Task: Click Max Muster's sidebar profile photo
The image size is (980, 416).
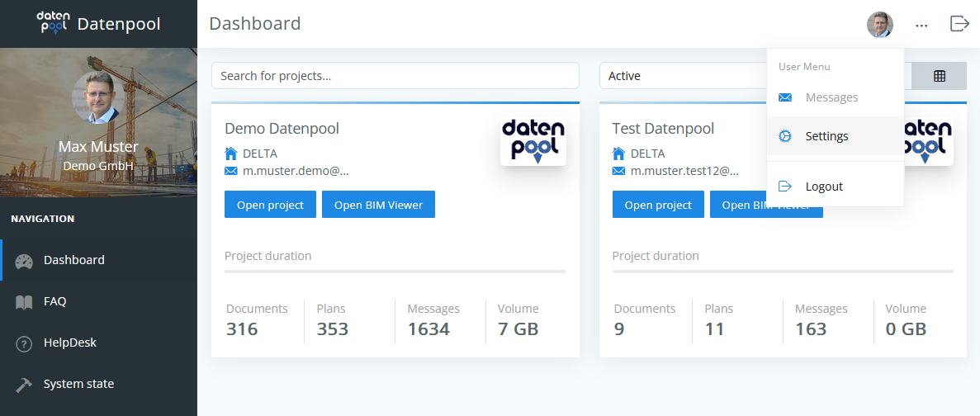Action: click(x=98, y=97)
